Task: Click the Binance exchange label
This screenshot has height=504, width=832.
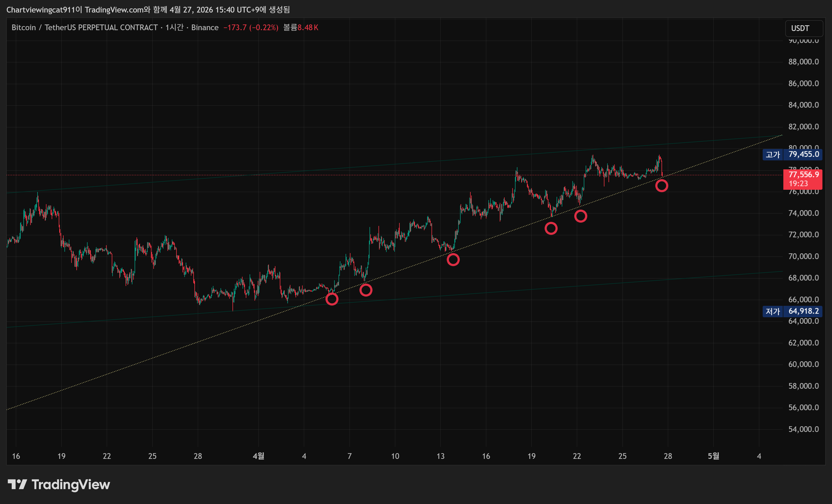Action: 205,28
